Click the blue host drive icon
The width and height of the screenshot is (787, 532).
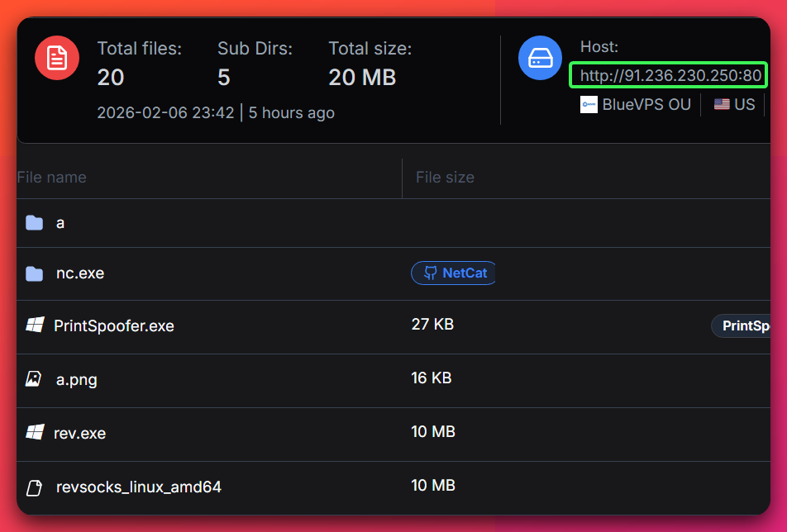pos(540,59)
